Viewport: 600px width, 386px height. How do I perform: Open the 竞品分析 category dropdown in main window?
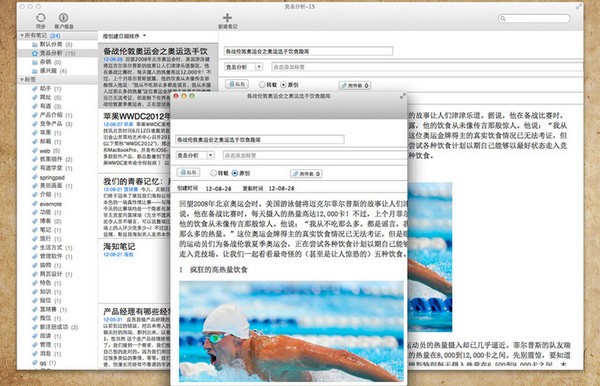point(243,67)
